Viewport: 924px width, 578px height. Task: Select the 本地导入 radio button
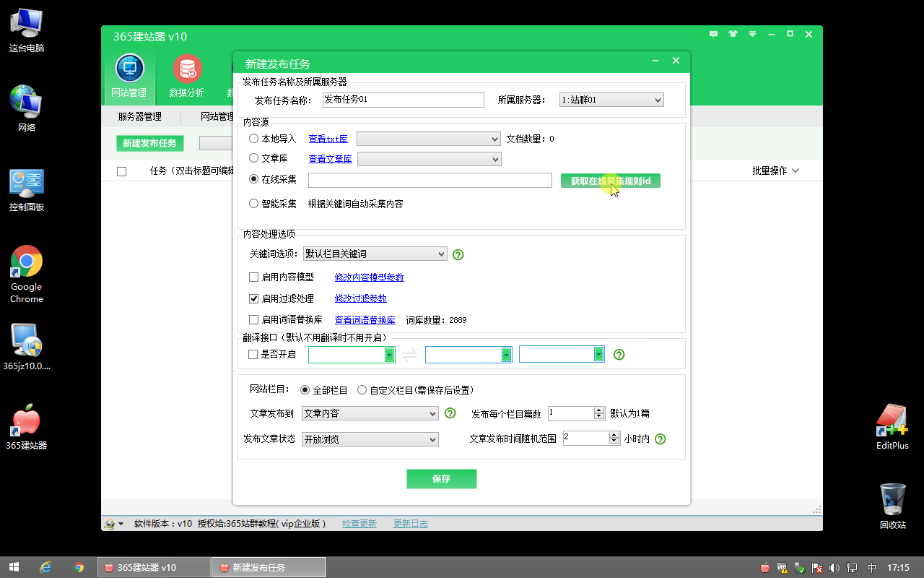click(x=253, y=139)
